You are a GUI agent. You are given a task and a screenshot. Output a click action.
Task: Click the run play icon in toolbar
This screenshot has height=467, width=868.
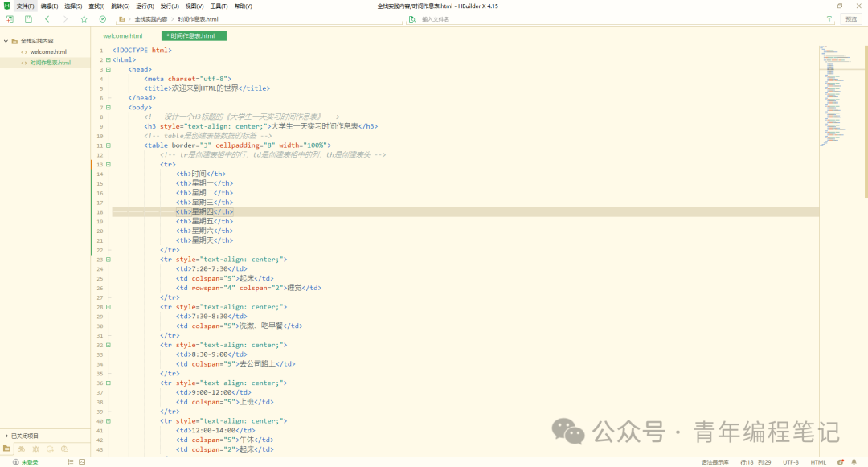pos(102,18)
